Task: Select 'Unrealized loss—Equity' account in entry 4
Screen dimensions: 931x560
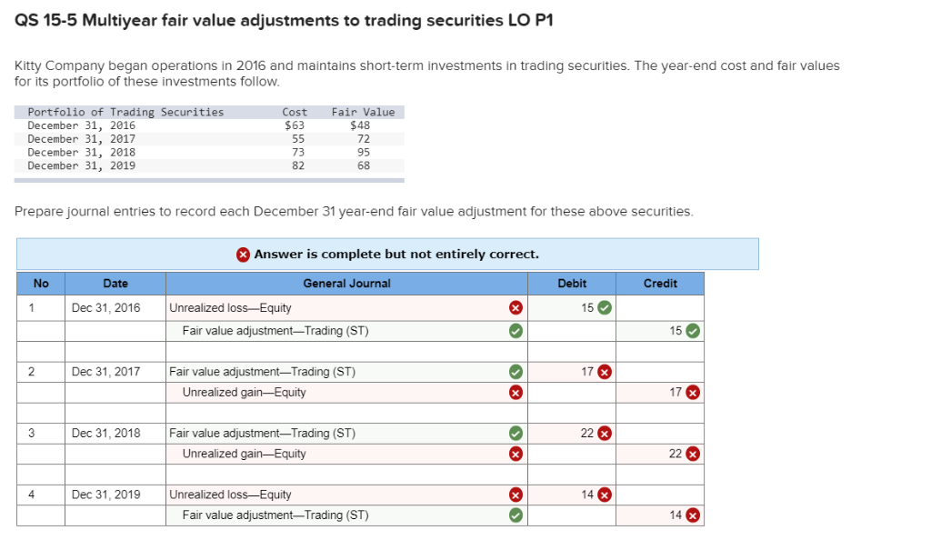Action: point(230,495)
